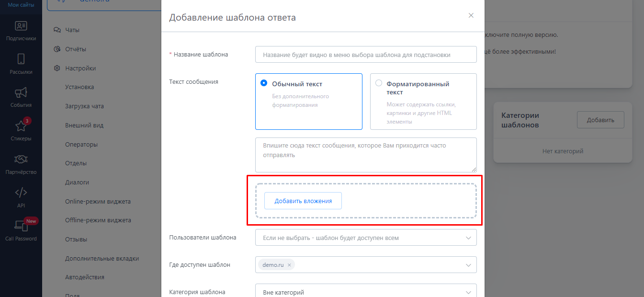Open the Stickers star icon
Viewport: 644px width, 297px height.
[21, 126]
